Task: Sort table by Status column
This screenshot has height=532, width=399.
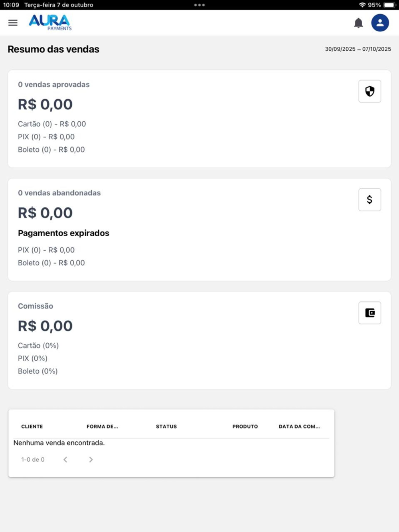Action: pos(166,427)
